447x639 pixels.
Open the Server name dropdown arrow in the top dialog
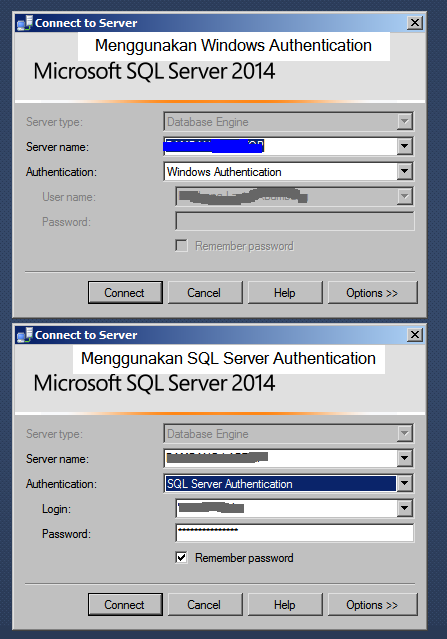click(x=404, y=146)
